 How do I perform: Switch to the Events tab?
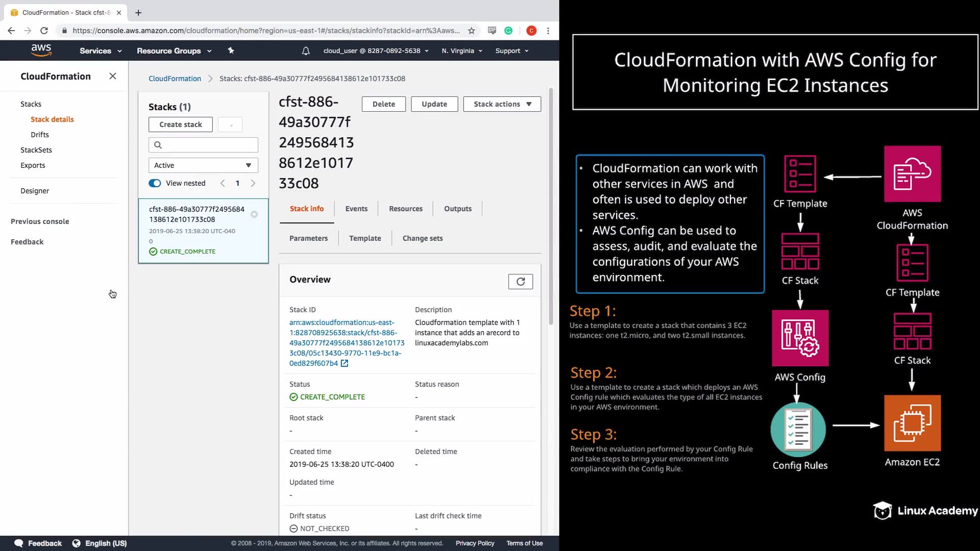[x=356, y=209]
